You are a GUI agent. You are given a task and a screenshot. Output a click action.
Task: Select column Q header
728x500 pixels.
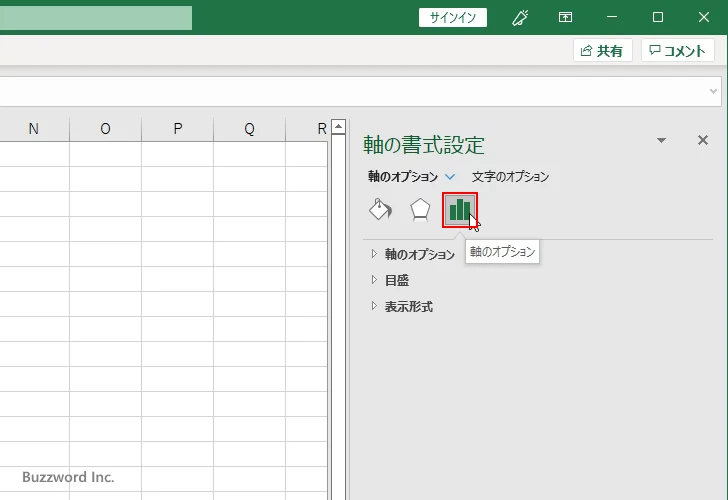(x=249, y=129)
